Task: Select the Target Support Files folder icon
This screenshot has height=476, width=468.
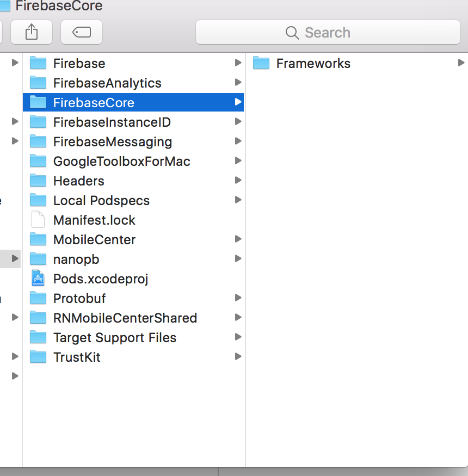Action: coord(38,337)
